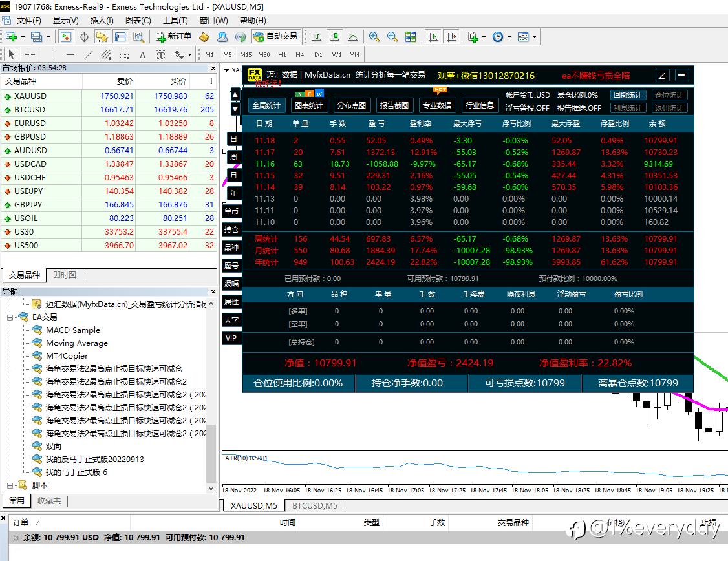
Task: Tile chart windows icon
Action: pyautogui.click(x=411, y=37)
